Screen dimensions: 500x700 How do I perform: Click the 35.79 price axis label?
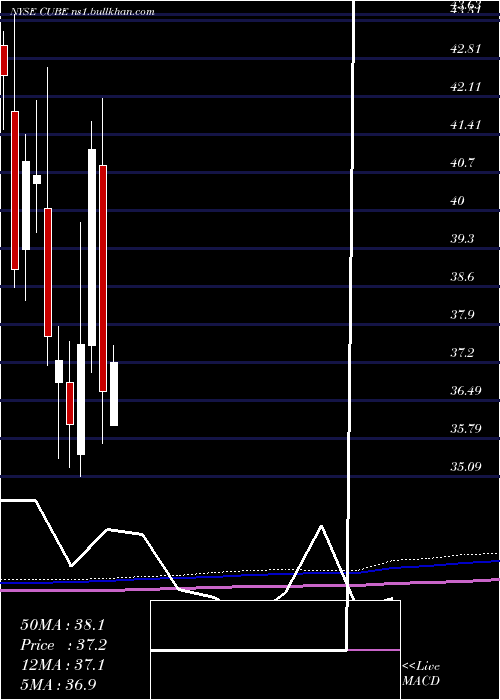[466, 429]
